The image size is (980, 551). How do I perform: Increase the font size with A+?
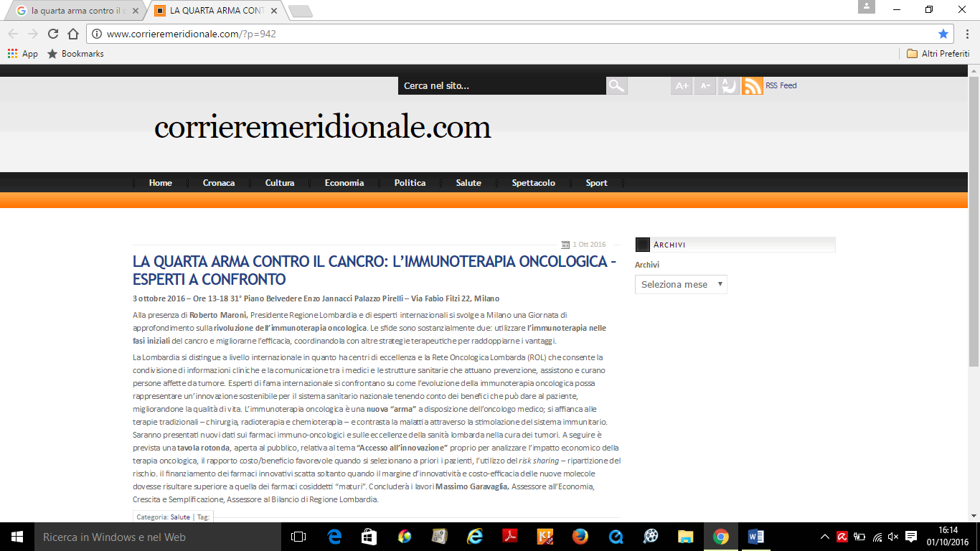click(x=682, y=85)
